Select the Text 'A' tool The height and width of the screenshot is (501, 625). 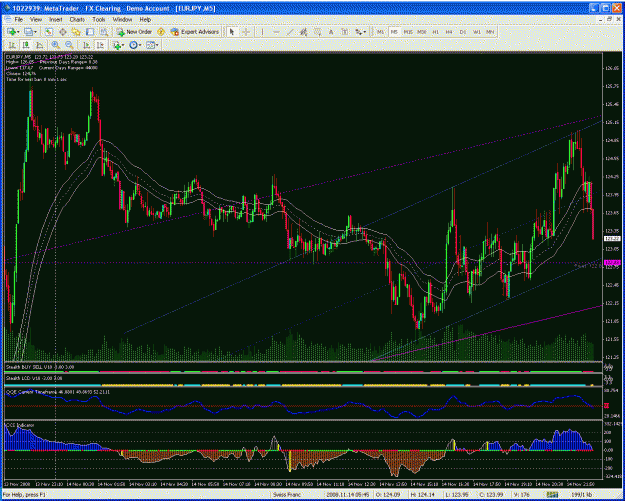pyautogui.click(x=331, y=32)
